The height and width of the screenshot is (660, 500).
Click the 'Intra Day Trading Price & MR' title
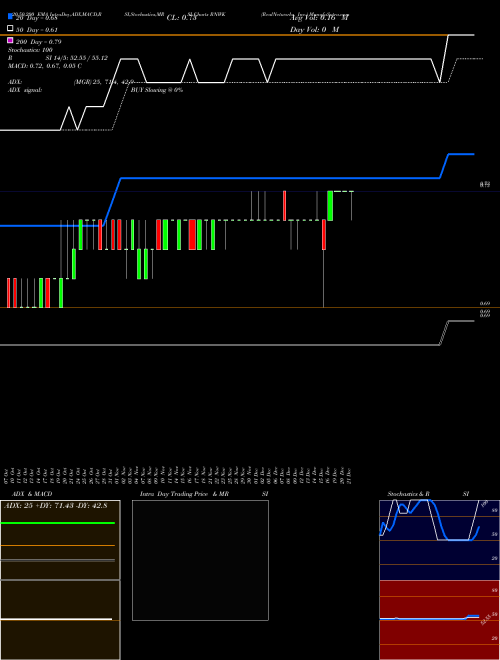coord(184,494)
